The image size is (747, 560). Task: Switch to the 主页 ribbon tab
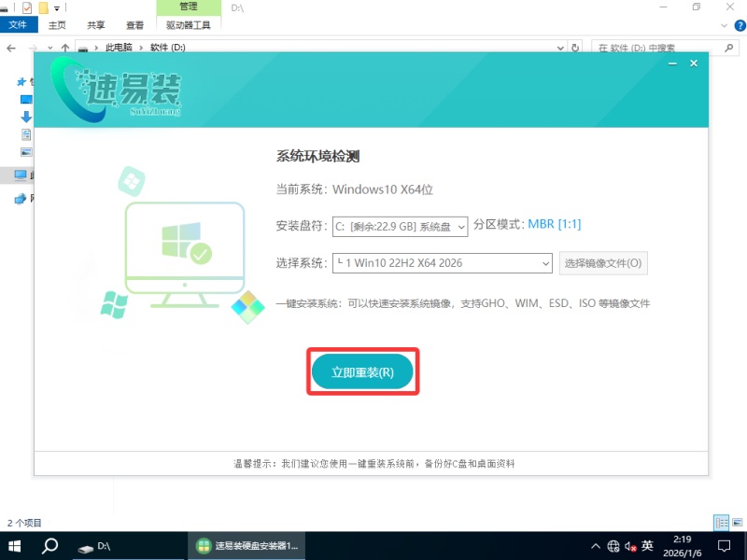[x=57, y=25]
